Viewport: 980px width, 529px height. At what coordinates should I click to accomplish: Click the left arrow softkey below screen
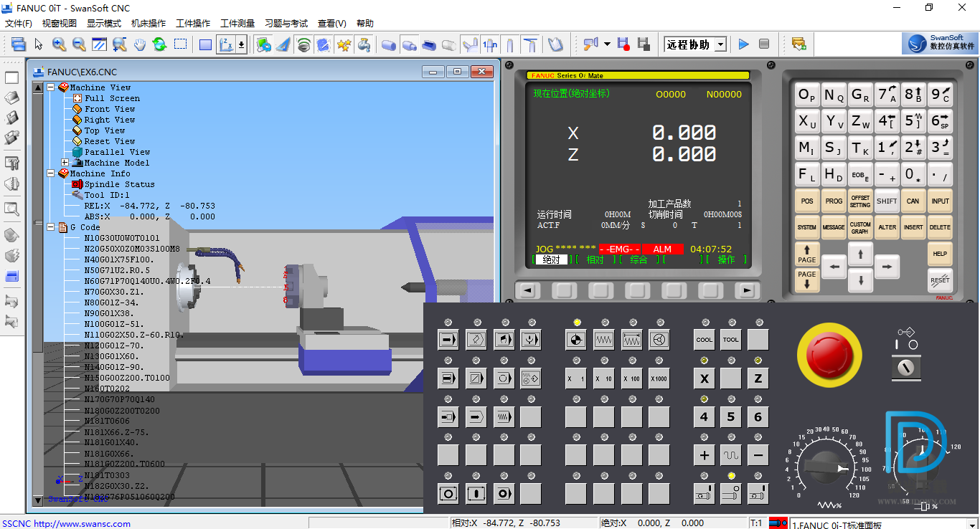click(x=528, y=290)
